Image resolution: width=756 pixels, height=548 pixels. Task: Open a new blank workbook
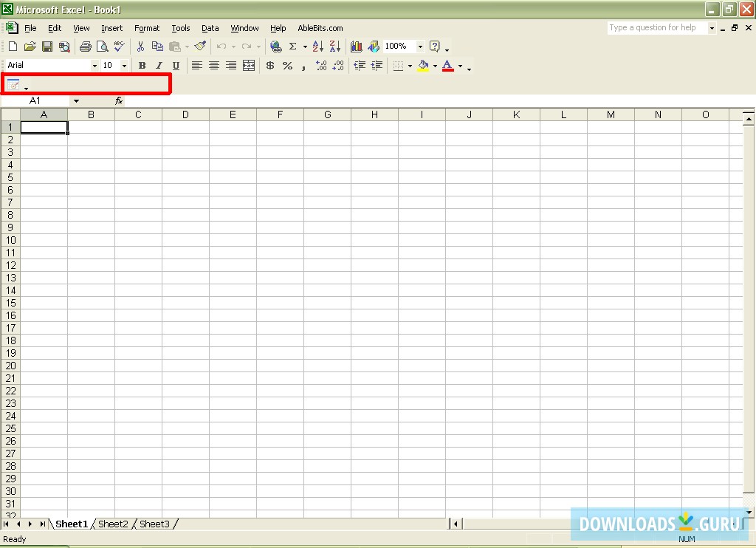[x=13, y=46]
